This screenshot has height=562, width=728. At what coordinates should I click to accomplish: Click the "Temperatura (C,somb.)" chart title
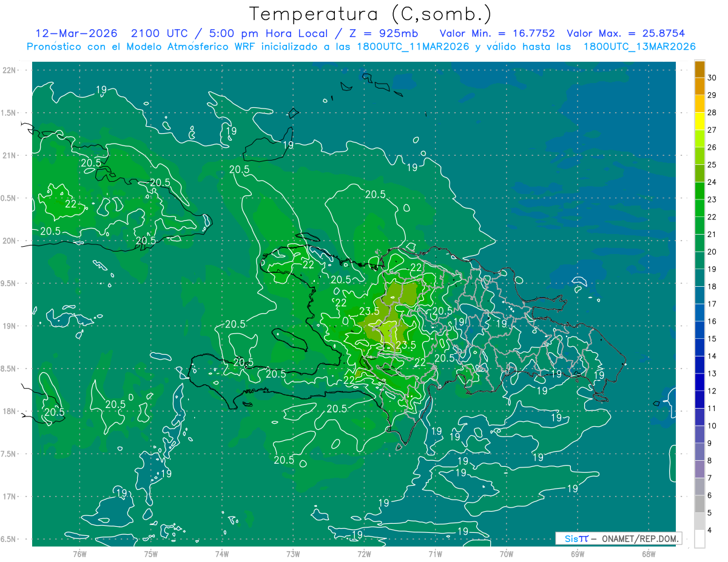(x=370, y=14)
